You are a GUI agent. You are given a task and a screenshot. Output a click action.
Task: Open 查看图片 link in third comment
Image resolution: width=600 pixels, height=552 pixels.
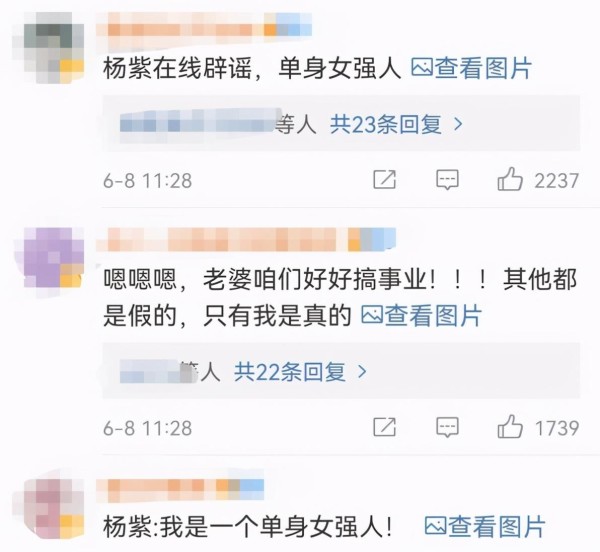coord(484,526)
